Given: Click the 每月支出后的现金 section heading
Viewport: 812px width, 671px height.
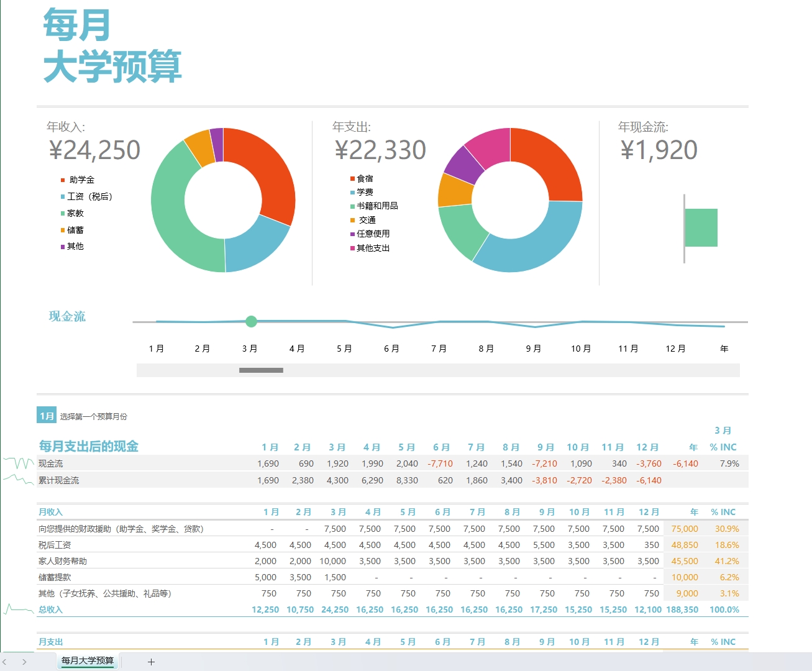Looking at the screenshot, I should (89, 446).
